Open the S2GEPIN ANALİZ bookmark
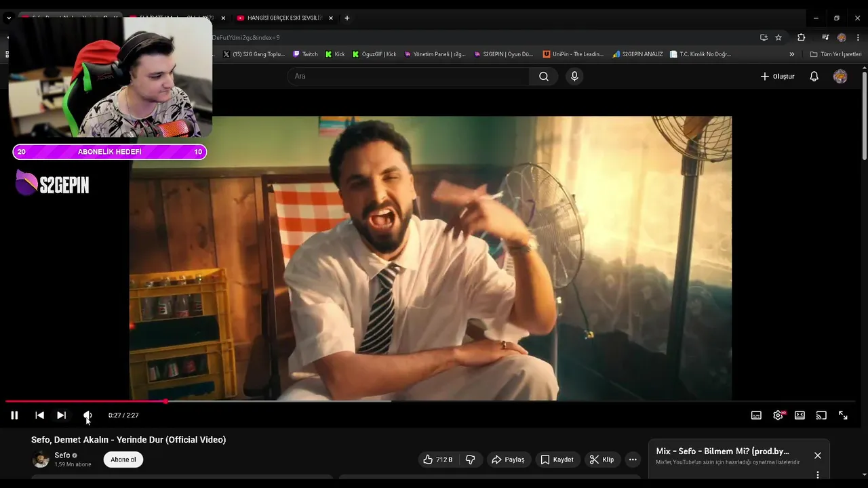868x488 pixels. pos(637,54)
